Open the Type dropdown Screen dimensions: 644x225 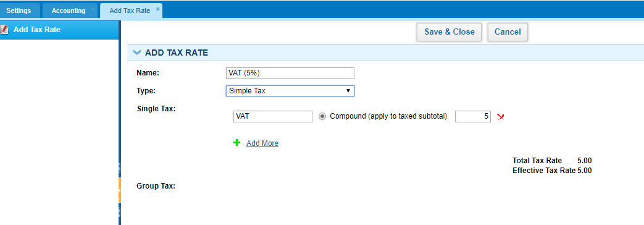coord(290,91)
